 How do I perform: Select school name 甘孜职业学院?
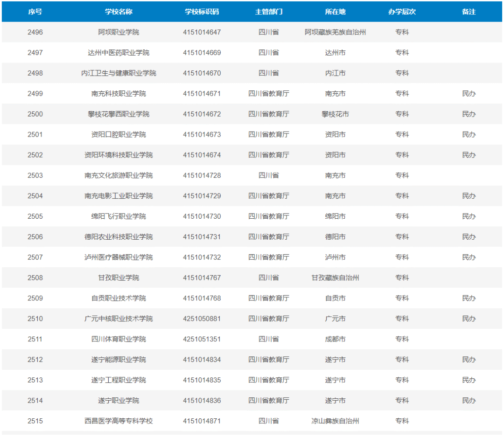[x=119, y=277]
